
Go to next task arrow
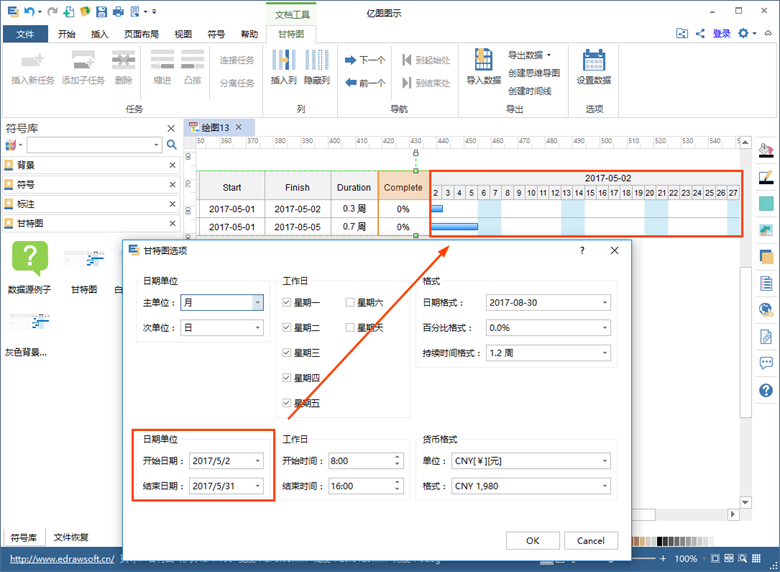tap(351, 60)
